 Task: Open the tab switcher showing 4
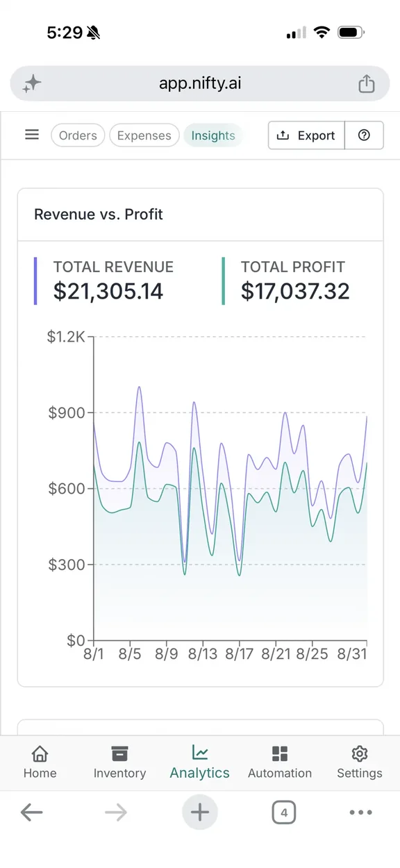point(284,812)
